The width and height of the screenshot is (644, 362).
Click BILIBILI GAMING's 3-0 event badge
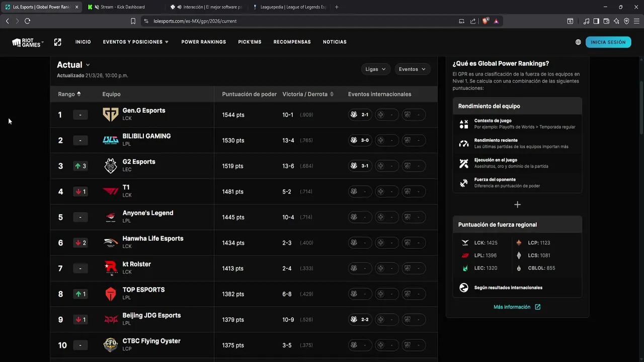point(360,140)
